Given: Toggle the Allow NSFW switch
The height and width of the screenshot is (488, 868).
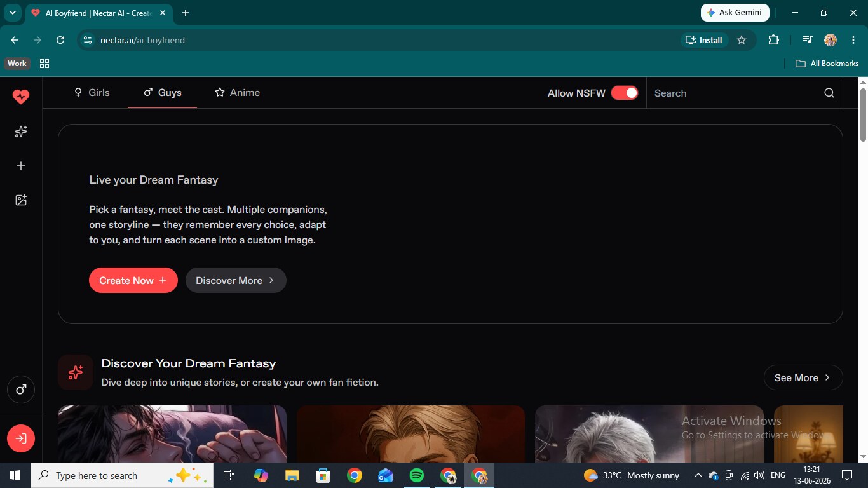Looking at the screenshot, I should (625, 93).
